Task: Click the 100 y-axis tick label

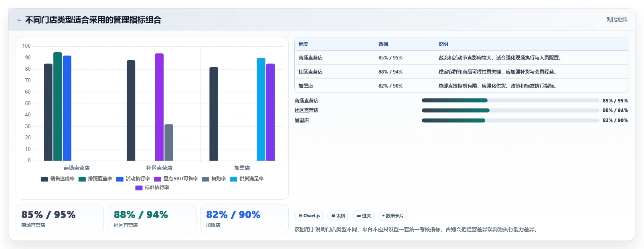Action: 26,46
